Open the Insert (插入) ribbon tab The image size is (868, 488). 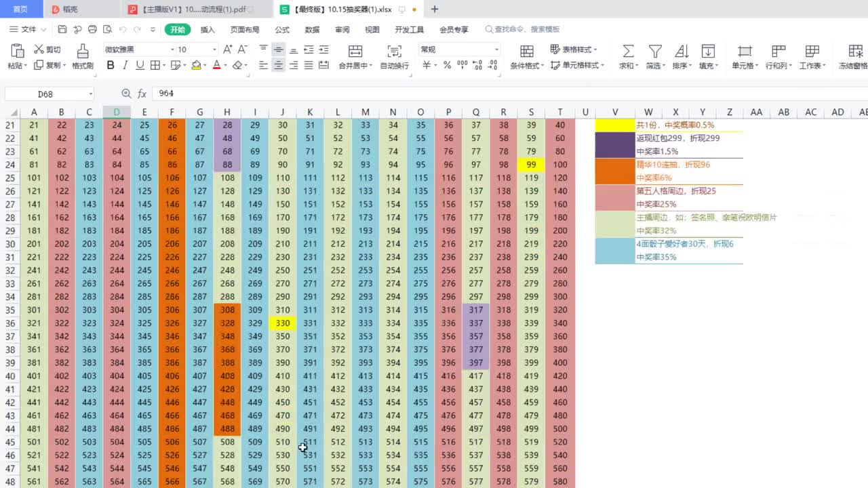click(208, 30)
